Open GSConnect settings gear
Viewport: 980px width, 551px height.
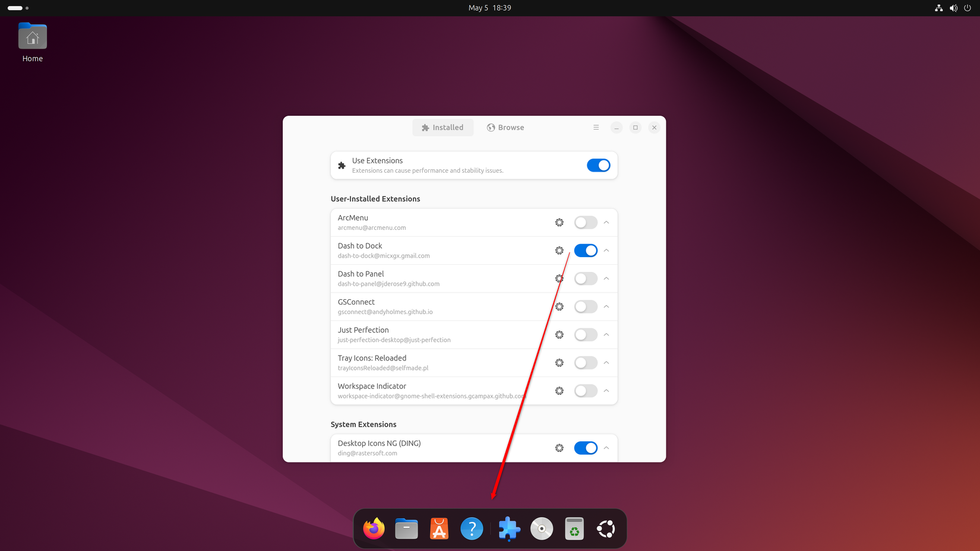(x=559, y=306)
